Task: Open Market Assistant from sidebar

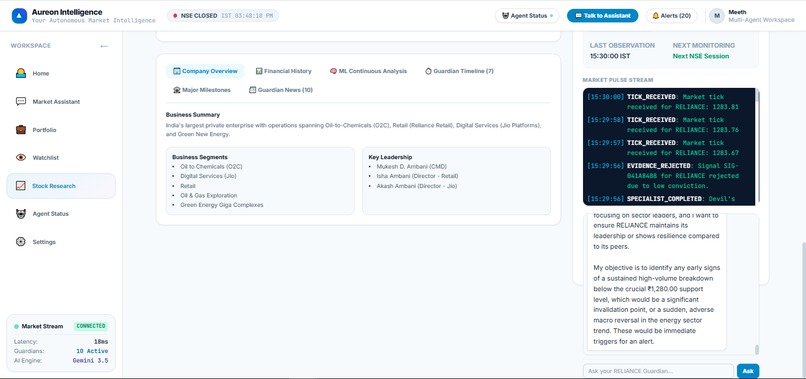Action: pos(61,102)
